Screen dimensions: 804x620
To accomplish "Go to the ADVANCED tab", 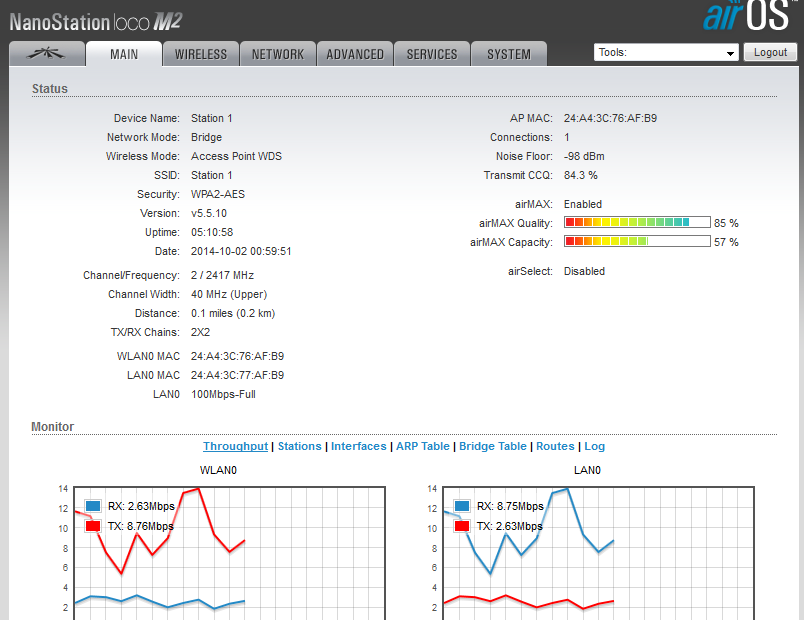I will point(355,54).
